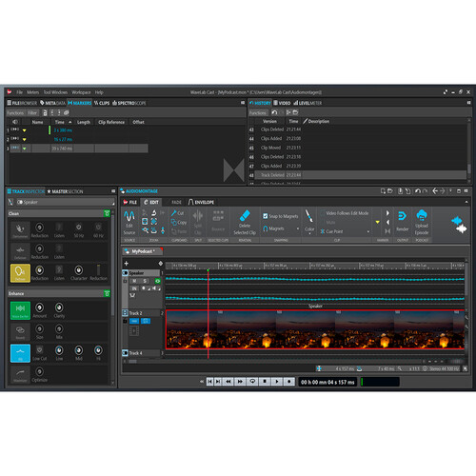Image resolution: width=476 pixels, height=476 pixels.
Task: Check the Snap to Magnets checkbox
Action: (266, 216)
